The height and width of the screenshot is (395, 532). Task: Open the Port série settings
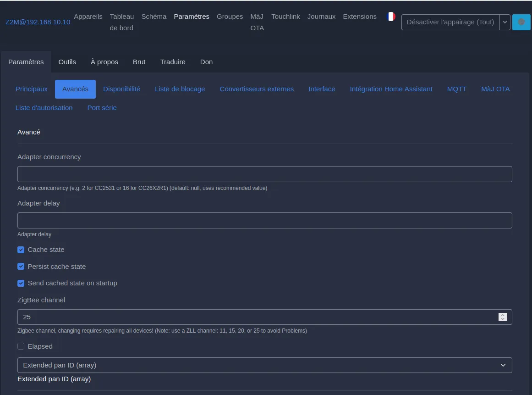click(102, 107)
